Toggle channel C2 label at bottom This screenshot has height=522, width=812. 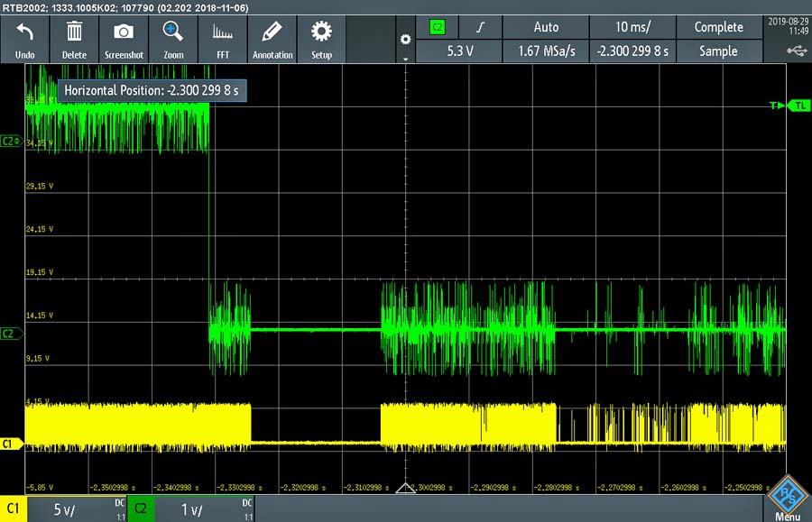coord(141,509)
